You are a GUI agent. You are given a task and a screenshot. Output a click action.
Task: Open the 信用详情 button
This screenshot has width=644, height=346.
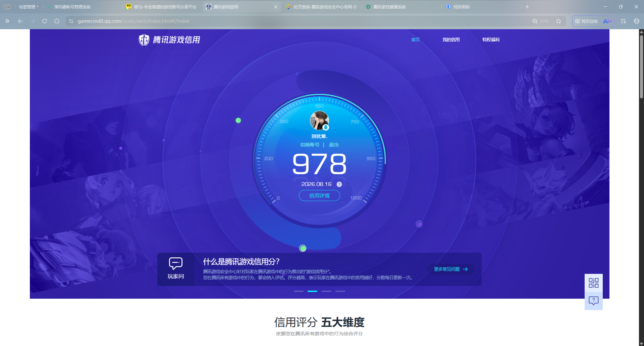coord(319,196)
